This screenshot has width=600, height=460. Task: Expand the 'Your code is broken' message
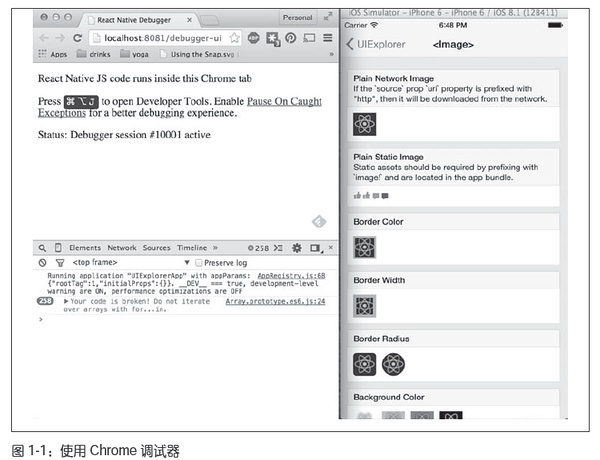(66, 301)
